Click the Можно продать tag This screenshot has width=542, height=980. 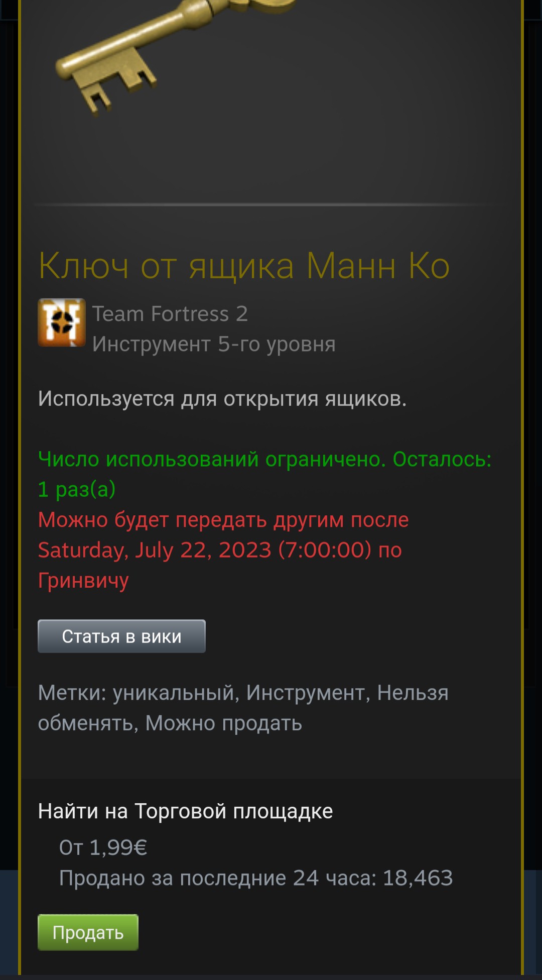click(x=224, y=723)
